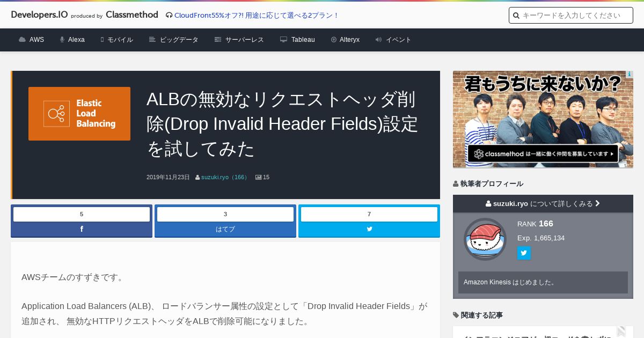This screenshot has height=338, width=644.
Task: Click the speaker icon beside イベント
Action: tap(378, 40)
